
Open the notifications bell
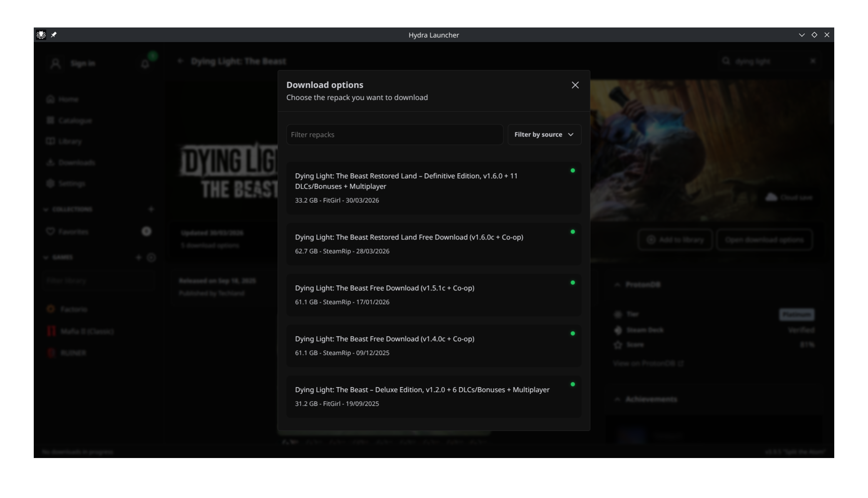[x=145, y=64]
